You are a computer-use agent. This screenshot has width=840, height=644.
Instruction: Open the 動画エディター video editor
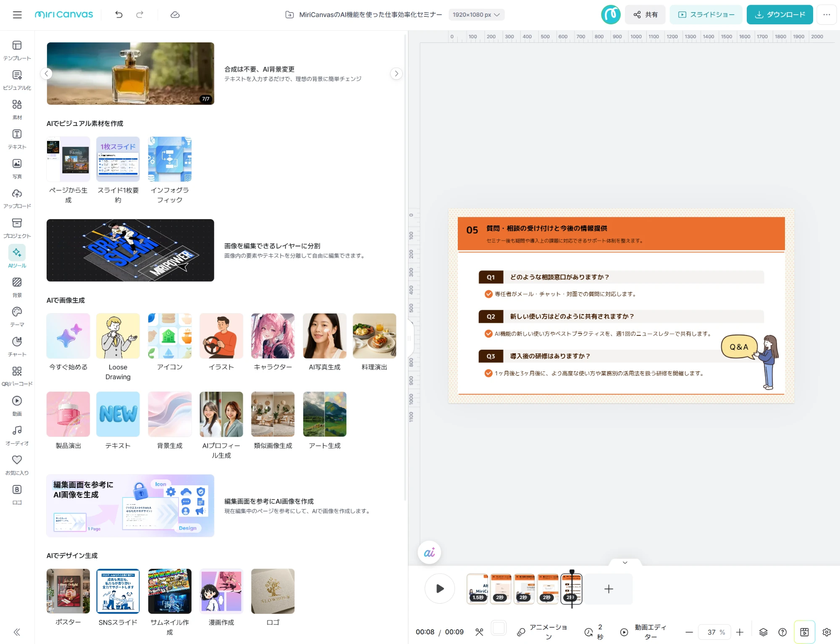tap(644, 632)
